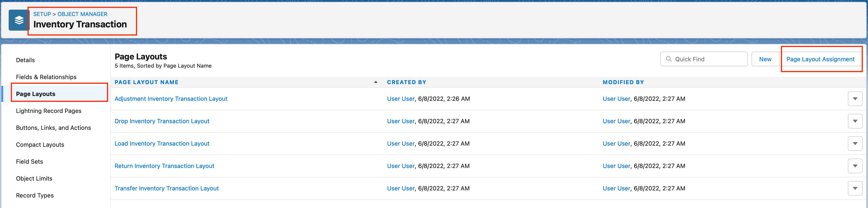
Task: Open Compact Layouts from the sidebar
Action: coord(40,145)
